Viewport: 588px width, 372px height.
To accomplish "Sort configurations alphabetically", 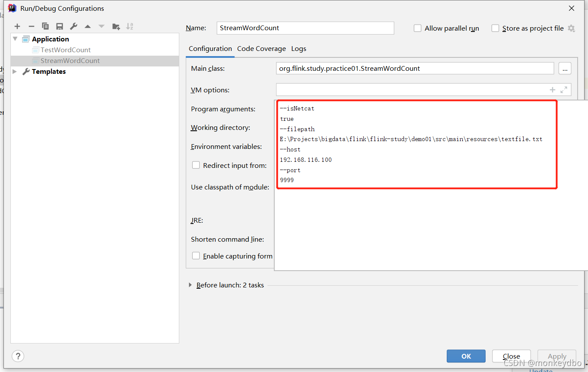I will [130, 26].
